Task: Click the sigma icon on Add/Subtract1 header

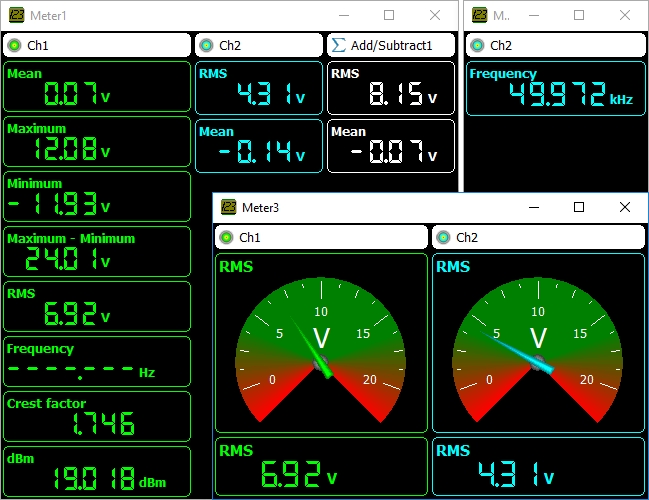Action: coord(339,45)
